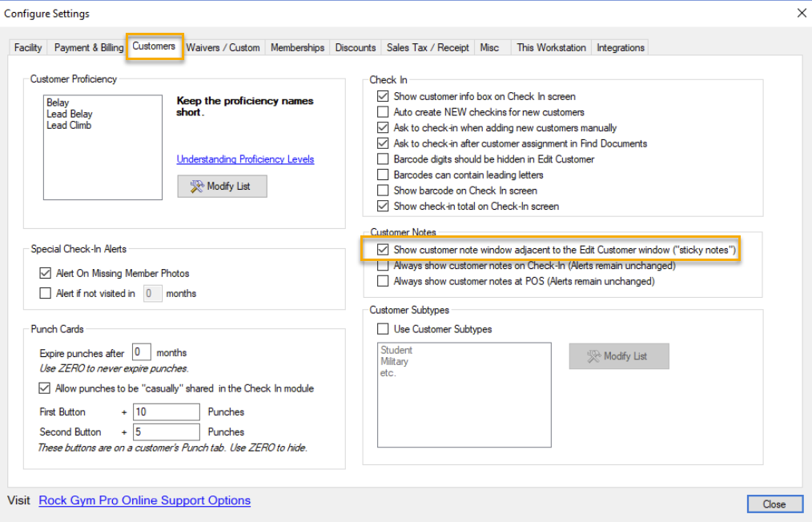Enable Alert if not visited in months
Screen dimensions: 812x522
tap(46, 294)
